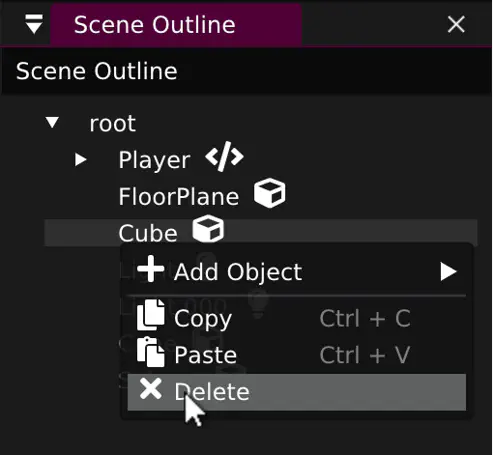The image size is (494, 455).
Task: Select the FloorPlane item in the tree
Action: (x=179, y=196)
